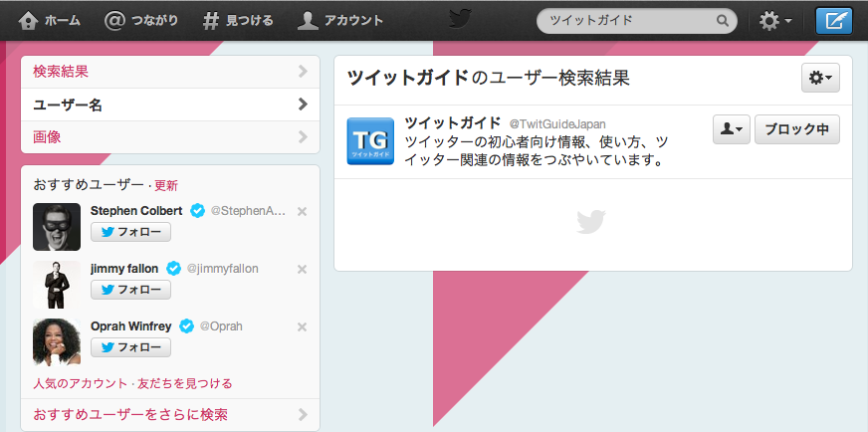868x432 pixels.
Task: Click the chevron beside おすすめユーザーをさらに検索
Action: (x=303, y=414)
